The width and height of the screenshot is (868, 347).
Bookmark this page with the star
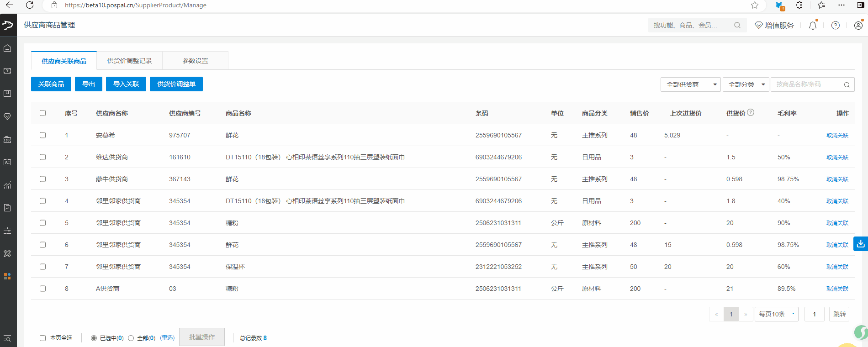point(755,5)
